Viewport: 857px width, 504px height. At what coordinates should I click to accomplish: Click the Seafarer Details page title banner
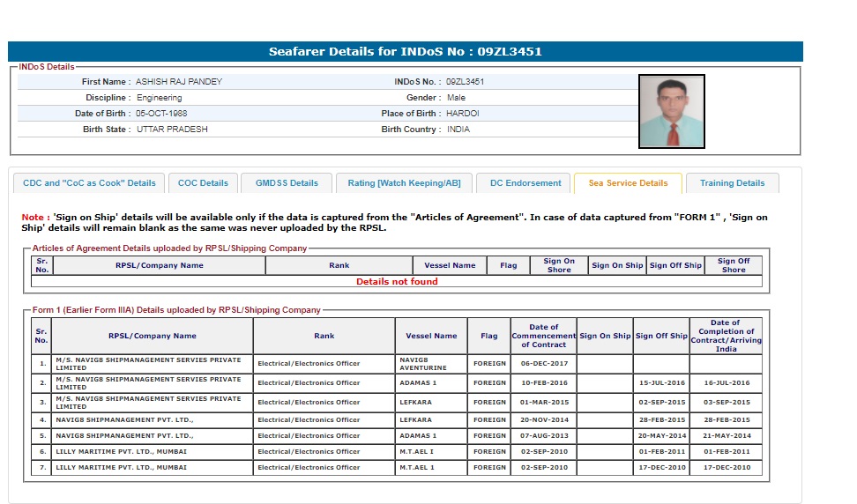(x=406, y=51)
